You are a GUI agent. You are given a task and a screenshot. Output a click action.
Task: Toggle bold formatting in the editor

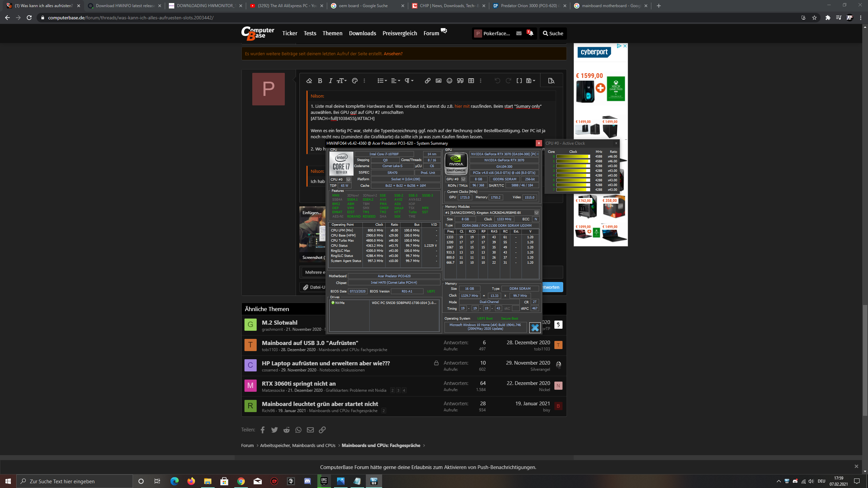click(x=320, y=81)
